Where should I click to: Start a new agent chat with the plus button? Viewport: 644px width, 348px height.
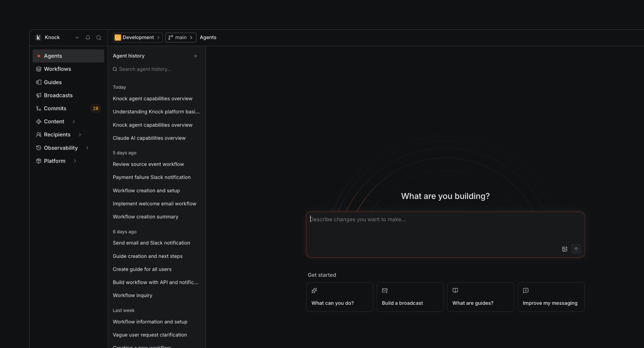196,56
